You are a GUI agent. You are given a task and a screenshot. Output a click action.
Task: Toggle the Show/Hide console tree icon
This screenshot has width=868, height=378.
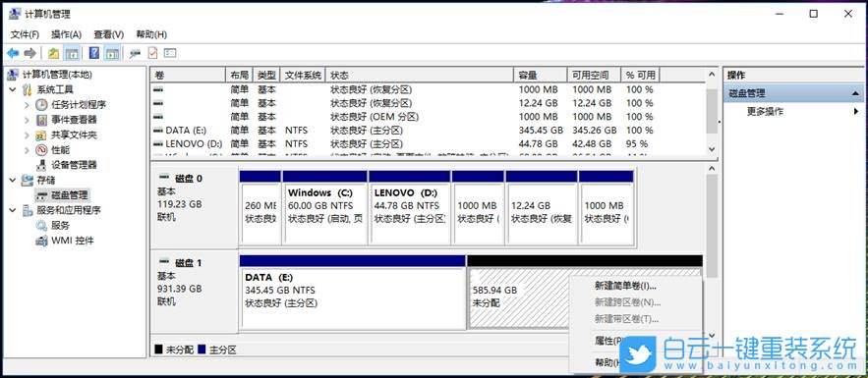click(71, 53)
